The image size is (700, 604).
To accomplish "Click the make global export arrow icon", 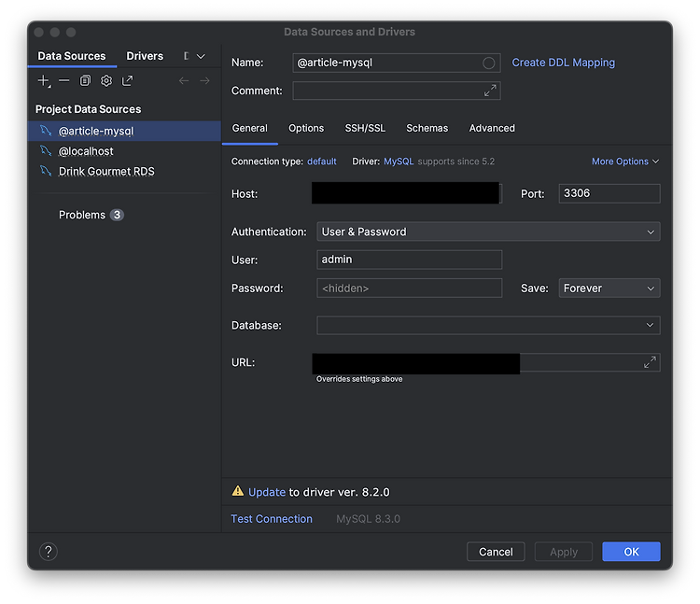I will (127, 81).
